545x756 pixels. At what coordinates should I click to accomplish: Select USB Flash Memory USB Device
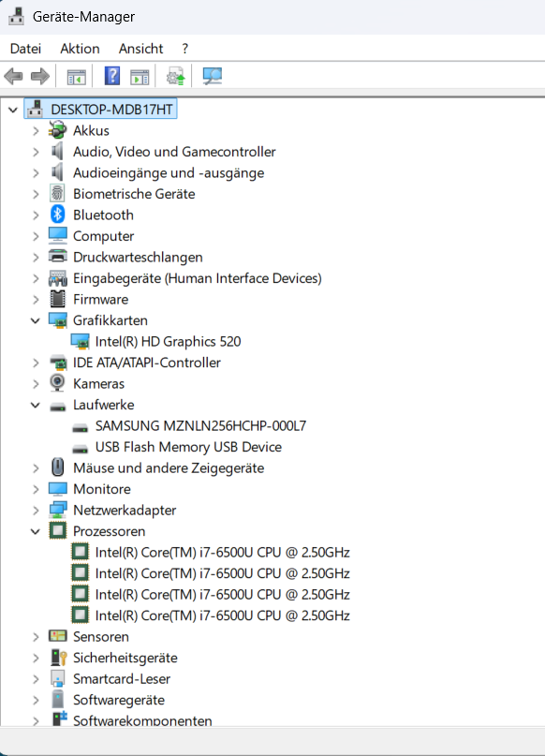pyautogui.click(x=188, y=447)
